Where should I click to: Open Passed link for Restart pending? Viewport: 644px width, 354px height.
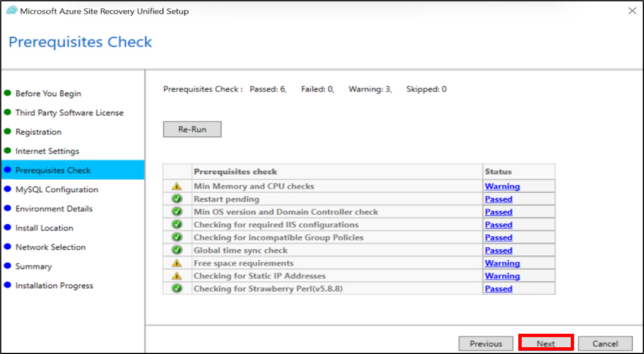coord(499,199)
